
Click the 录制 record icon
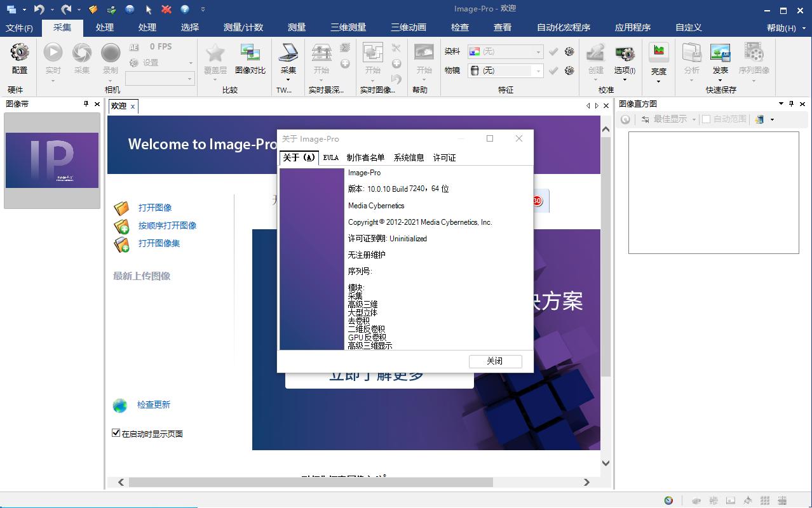pos(111,53)
